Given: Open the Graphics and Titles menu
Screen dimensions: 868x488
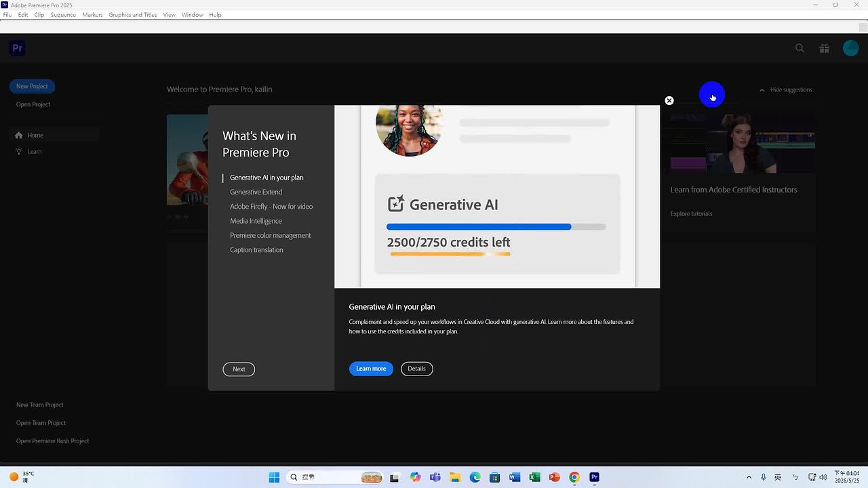Looking at the screenshot, I should pos(133,15).
